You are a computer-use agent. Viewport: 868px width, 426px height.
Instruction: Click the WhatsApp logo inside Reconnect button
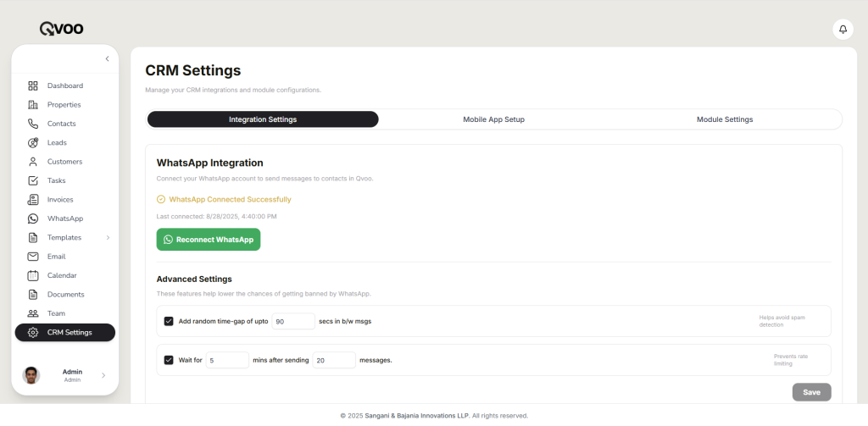169,240
